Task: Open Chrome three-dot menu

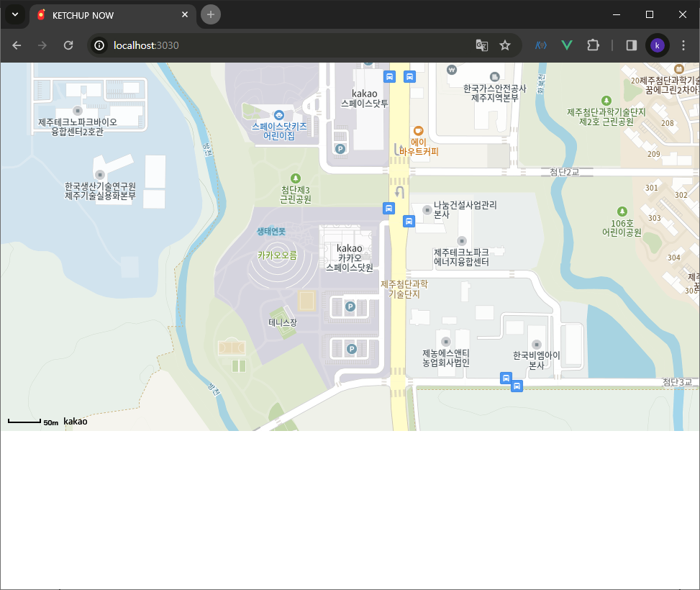Action: pyautogui.click(x=683, y=45)
